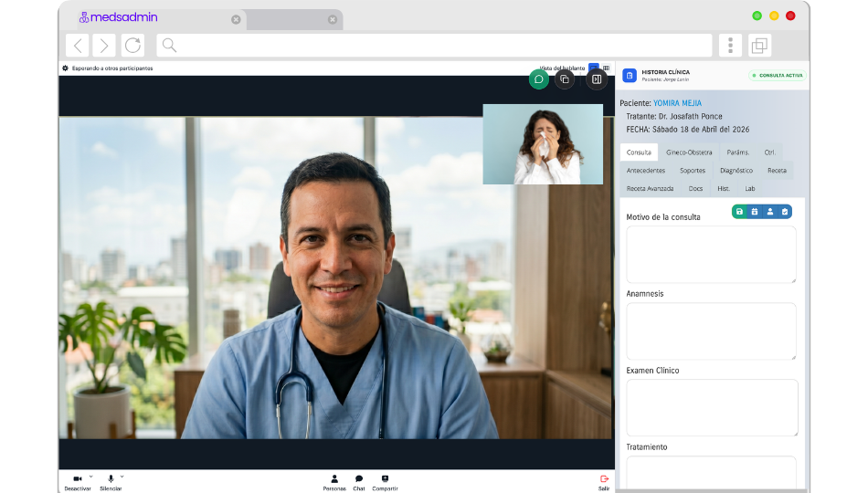Click the copy icon over the video
868x493 pixels.
pos(565,79)
